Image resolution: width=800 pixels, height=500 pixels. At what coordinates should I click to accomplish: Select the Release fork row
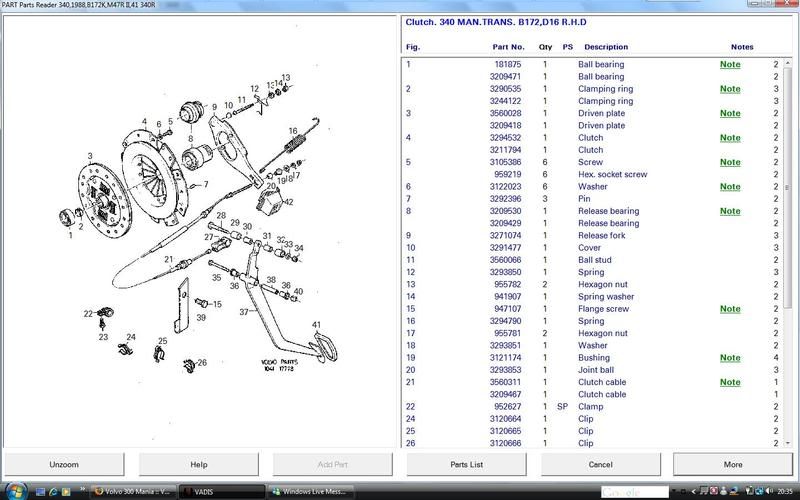click(x=592, y=236)
